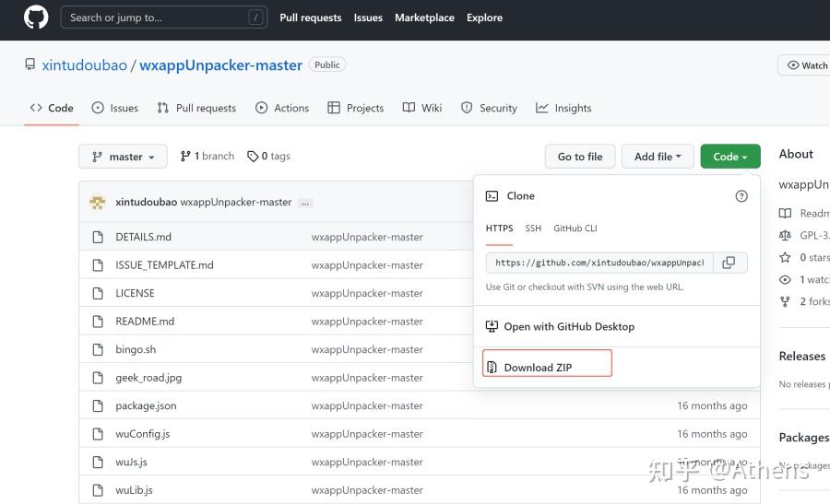This screenshot has height=504, width=830.
Task: Click the Clone help question mark icon
Action: tap(741, 196)
